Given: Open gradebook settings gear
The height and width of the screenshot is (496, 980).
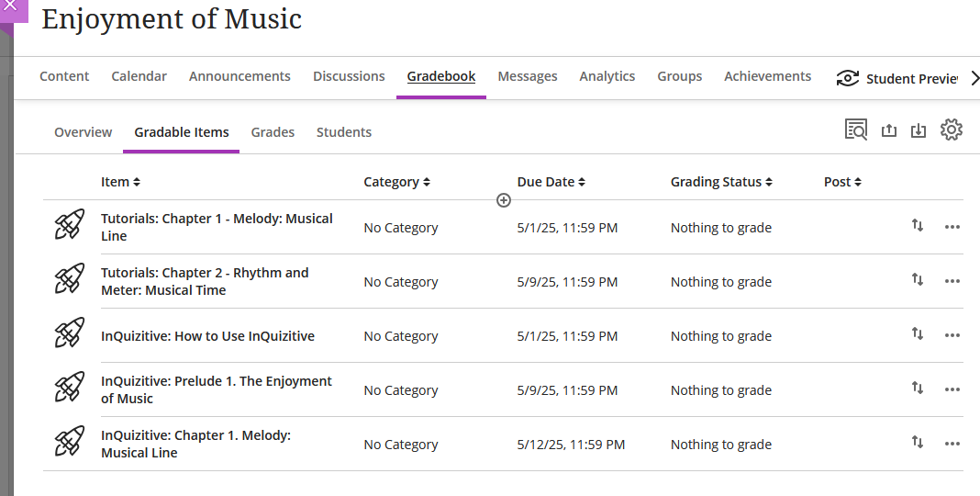Looking at the screenshot, I should point(952,130).
